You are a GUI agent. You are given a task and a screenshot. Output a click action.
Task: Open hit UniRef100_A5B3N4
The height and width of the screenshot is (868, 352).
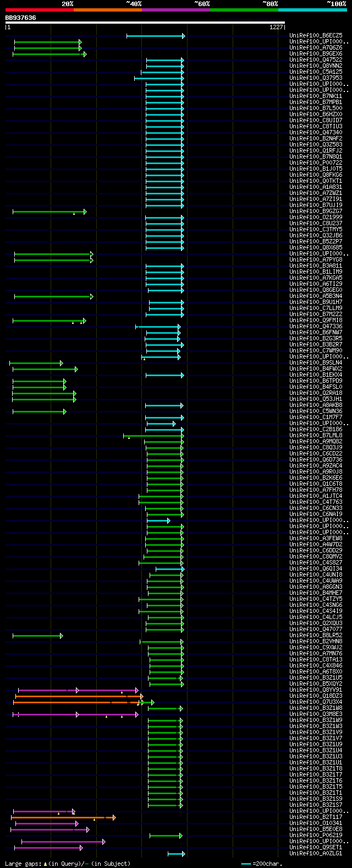[316, 296]
